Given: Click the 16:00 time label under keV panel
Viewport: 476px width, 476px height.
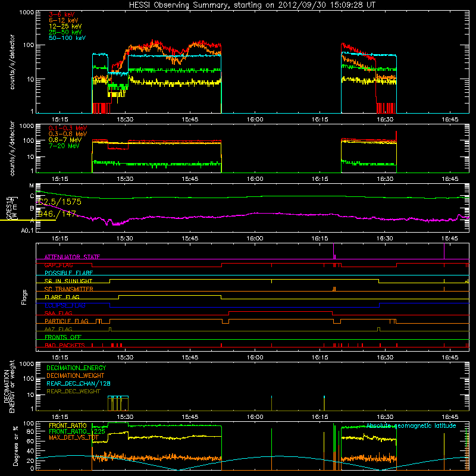Looking at the screenshot, I should [x=255, y=120].
